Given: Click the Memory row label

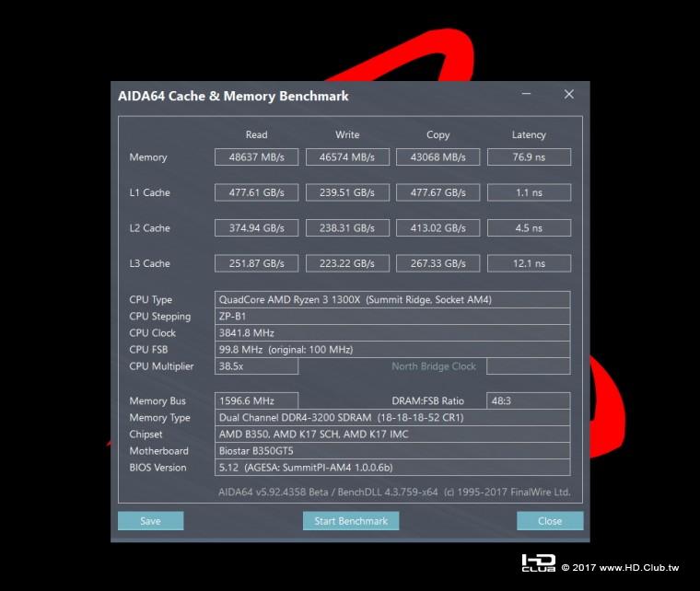Looking at the screenshot, I should point(148,157).
